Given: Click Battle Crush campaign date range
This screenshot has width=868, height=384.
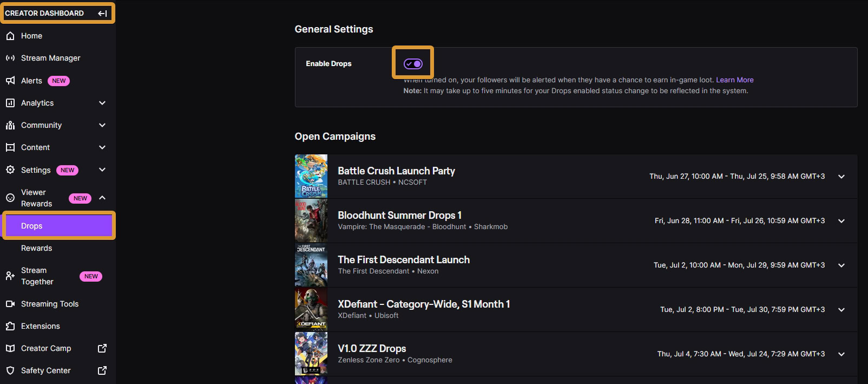Looking at the screenshot, I should coord(737,177).
